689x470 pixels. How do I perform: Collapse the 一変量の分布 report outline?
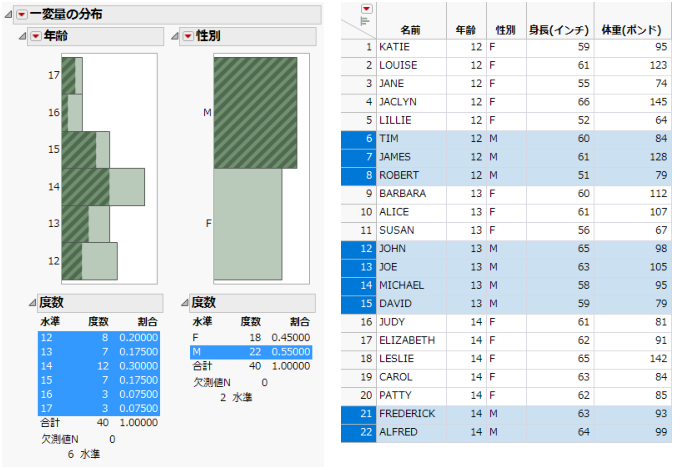(x=8, y=14)
